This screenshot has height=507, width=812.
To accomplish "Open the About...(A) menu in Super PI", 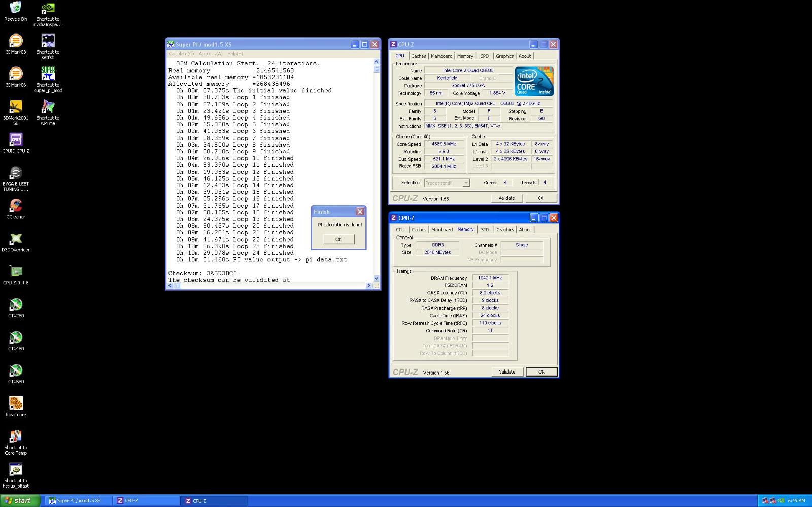I will pos(211,54).
